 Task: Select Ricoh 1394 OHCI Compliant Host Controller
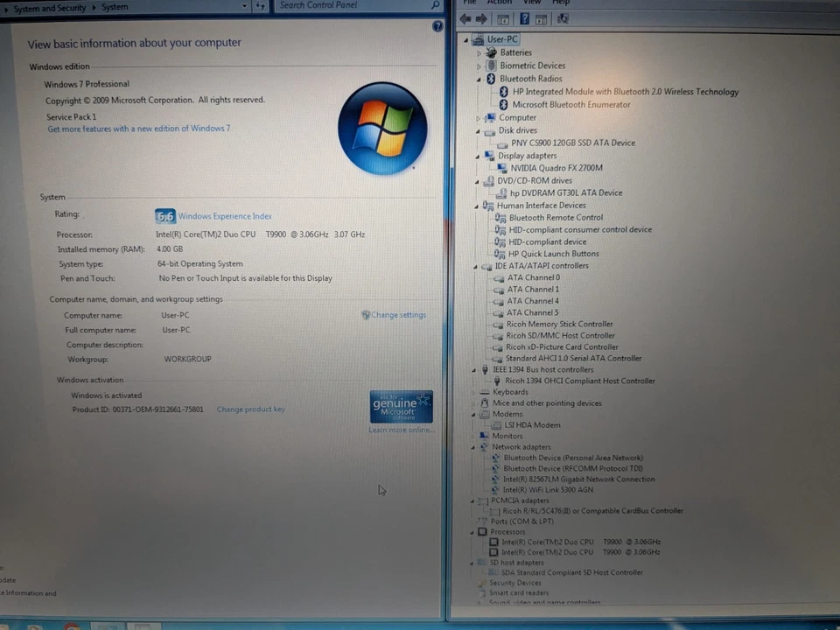click(x=579, y=381)
